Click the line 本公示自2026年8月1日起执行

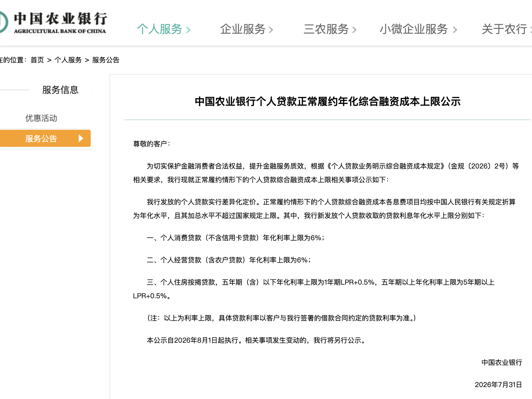click(256, 340)
